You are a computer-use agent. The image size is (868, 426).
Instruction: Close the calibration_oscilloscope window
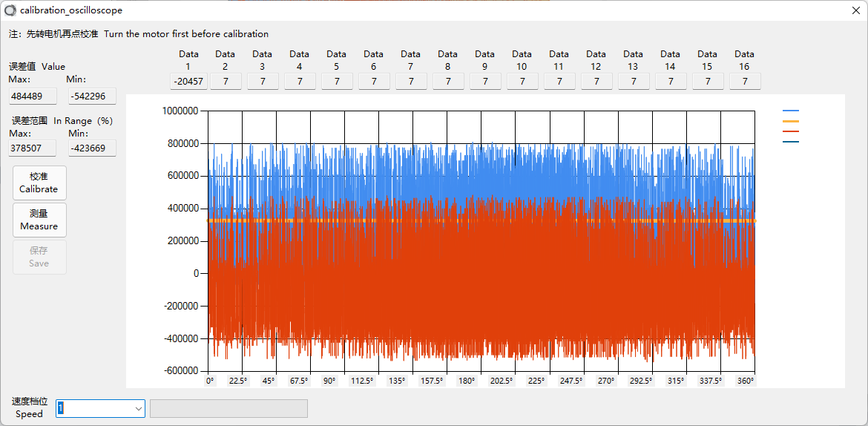click(x=855, y=10)
